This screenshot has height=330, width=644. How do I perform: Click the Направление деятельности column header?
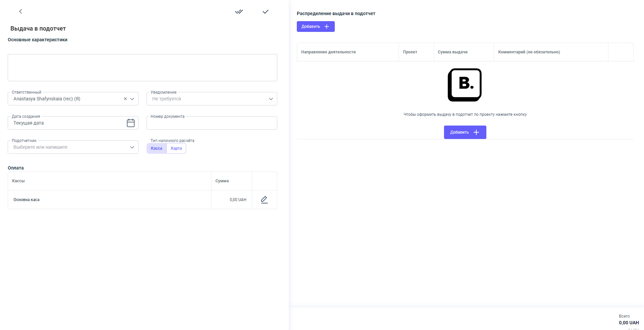point(328,52)
